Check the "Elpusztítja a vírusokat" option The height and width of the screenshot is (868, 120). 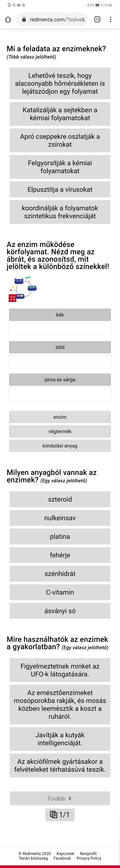point(60,189)
